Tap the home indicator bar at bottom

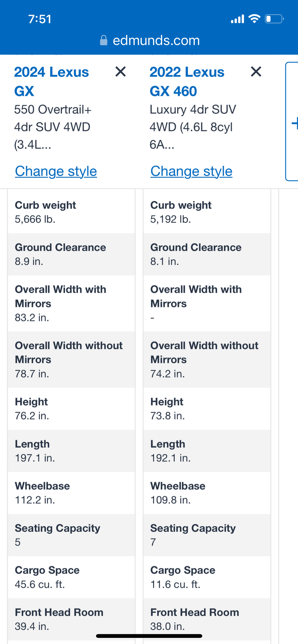(x=149, y=636)
